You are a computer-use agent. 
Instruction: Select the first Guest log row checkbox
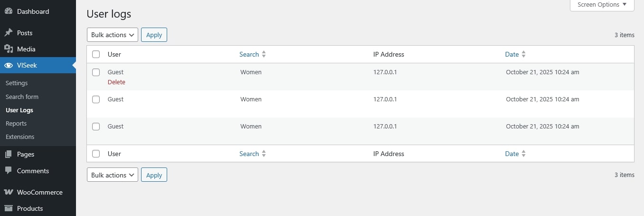pos(96,72)
